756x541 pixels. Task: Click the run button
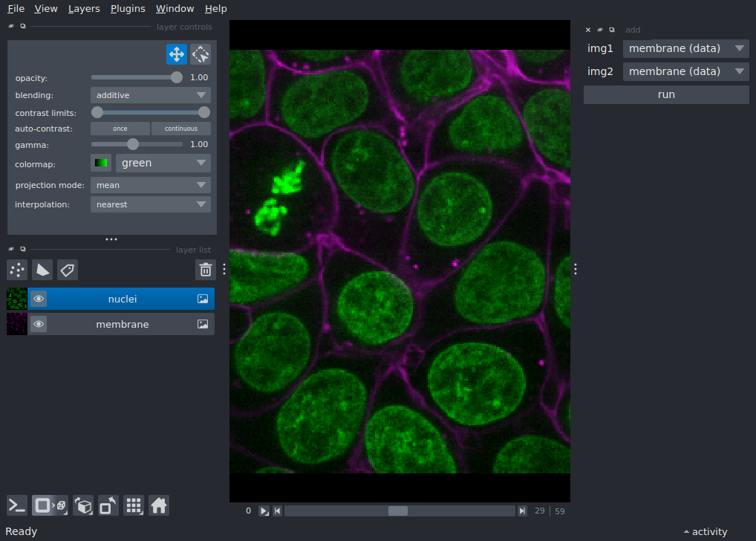pos(666,95)
